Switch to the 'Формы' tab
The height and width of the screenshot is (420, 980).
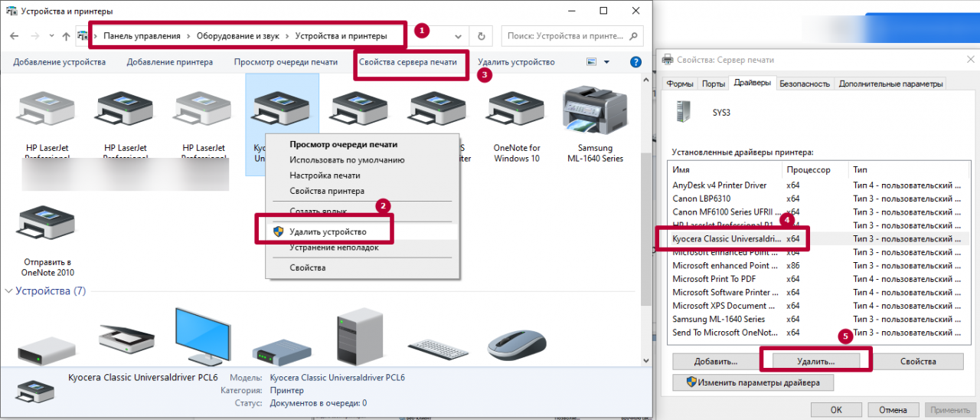[x=680, y=84]
